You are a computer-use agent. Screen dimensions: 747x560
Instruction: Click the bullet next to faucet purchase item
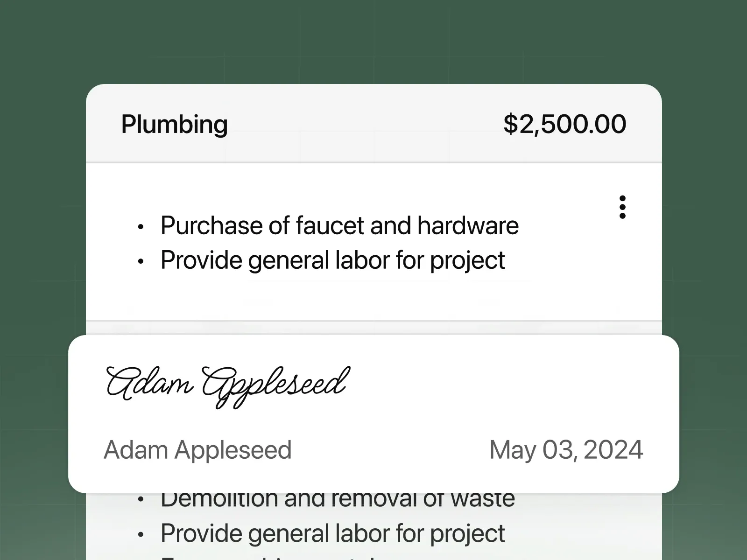point(141,227)
